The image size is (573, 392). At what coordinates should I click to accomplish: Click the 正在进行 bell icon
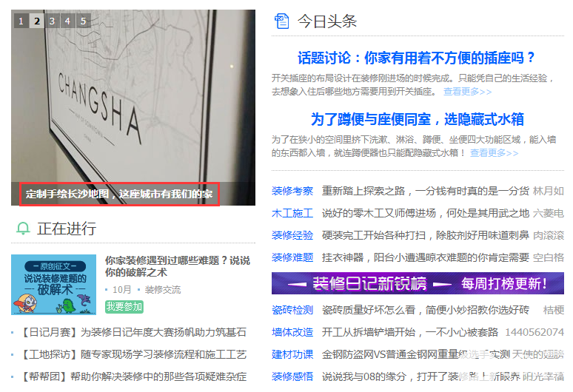[x=23, y=229]
